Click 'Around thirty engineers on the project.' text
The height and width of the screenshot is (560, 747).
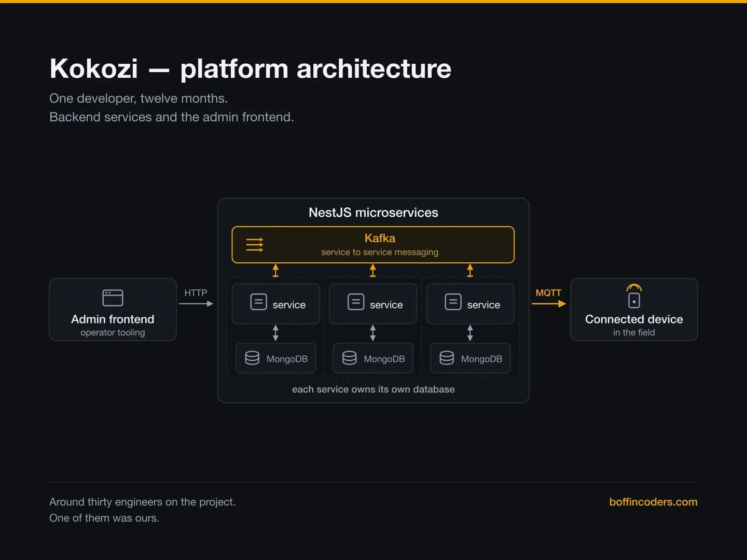click(x=142, y=502)
